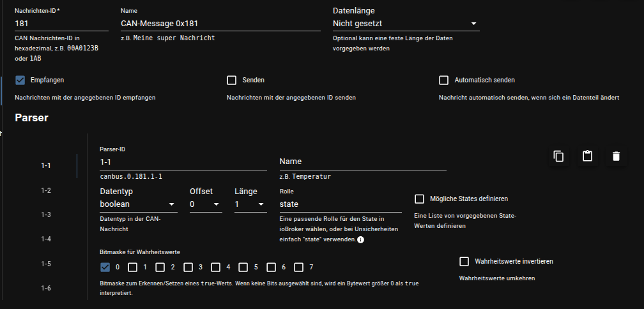644x309 pixels.
Task: Expand the Offset dropdown
Action: (x=205, y=204)
